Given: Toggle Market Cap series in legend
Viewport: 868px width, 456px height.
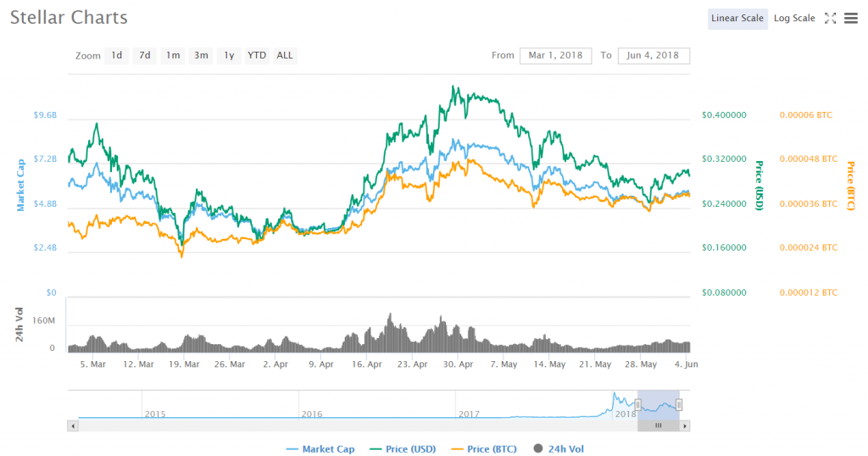Looking at the screenshot, I should [320, 449].
